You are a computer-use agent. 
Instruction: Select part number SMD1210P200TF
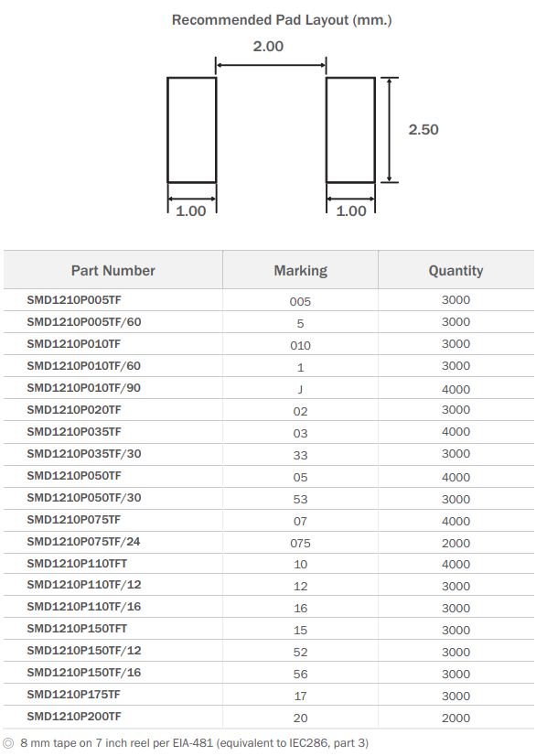point(74,717)
